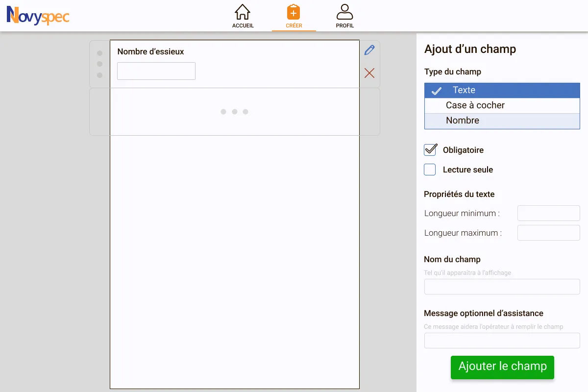Delete the Nombre d'essieux field with red X
Image resolution: width=588 pixels, height=392 pixels.
(x=369, y=73)
